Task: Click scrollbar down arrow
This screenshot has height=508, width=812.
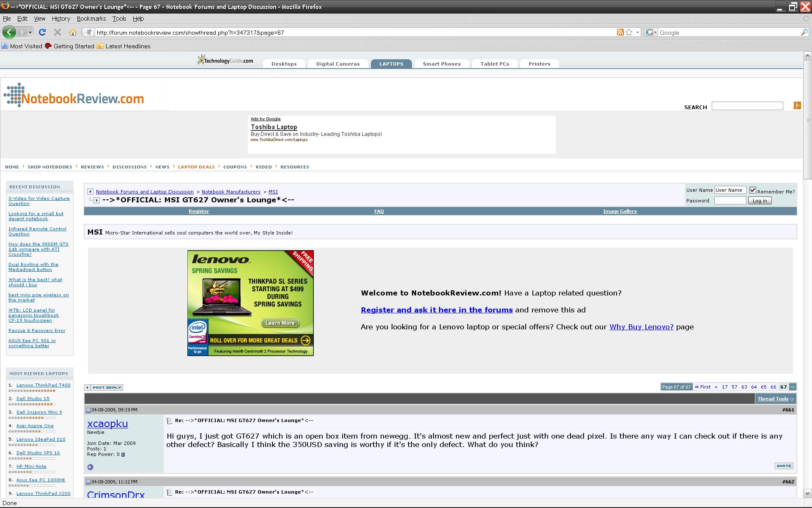Action: coord(807,494)
